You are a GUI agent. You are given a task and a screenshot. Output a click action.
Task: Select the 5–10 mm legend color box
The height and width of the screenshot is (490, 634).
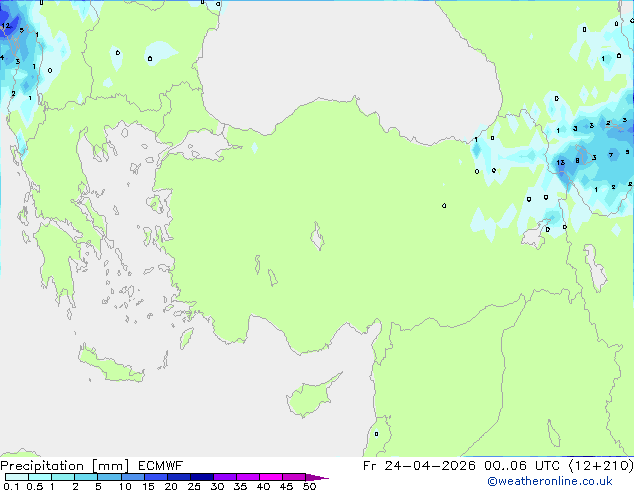point(109,477)
